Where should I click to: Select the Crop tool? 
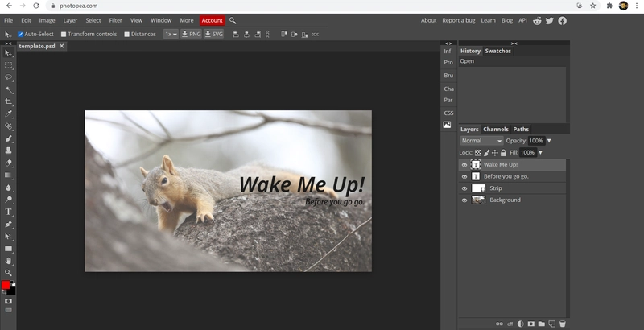point(9,102)
